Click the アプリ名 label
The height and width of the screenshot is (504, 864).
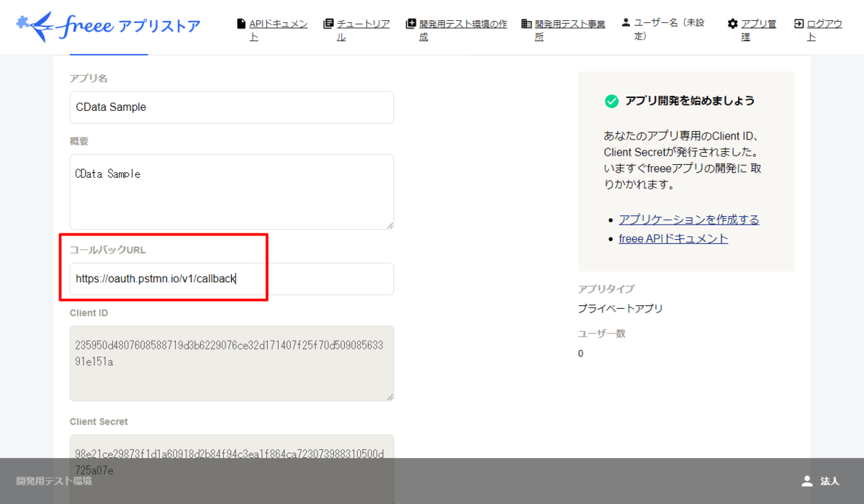coord(89,78)
